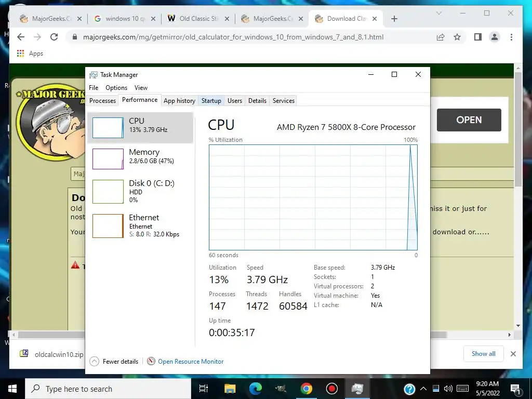Switch to the windows 10 Google tab
Screen dimensions: 532x399
125,19
